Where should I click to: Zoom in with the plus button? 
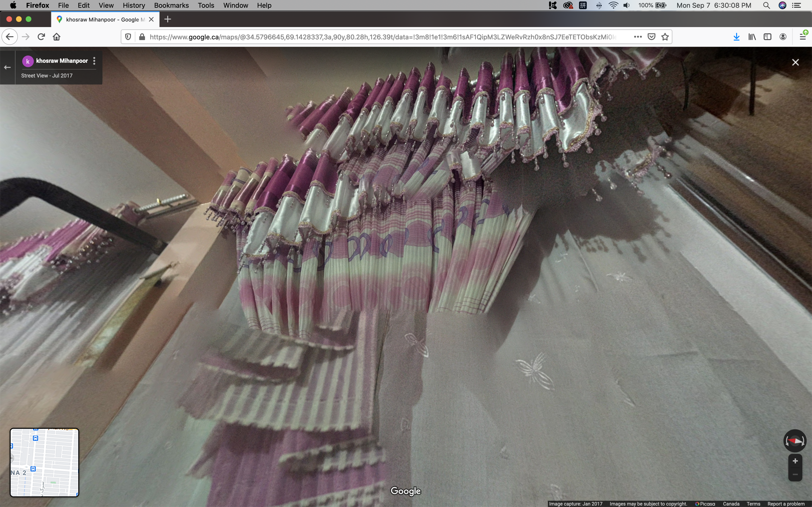[x=795, y=461]
